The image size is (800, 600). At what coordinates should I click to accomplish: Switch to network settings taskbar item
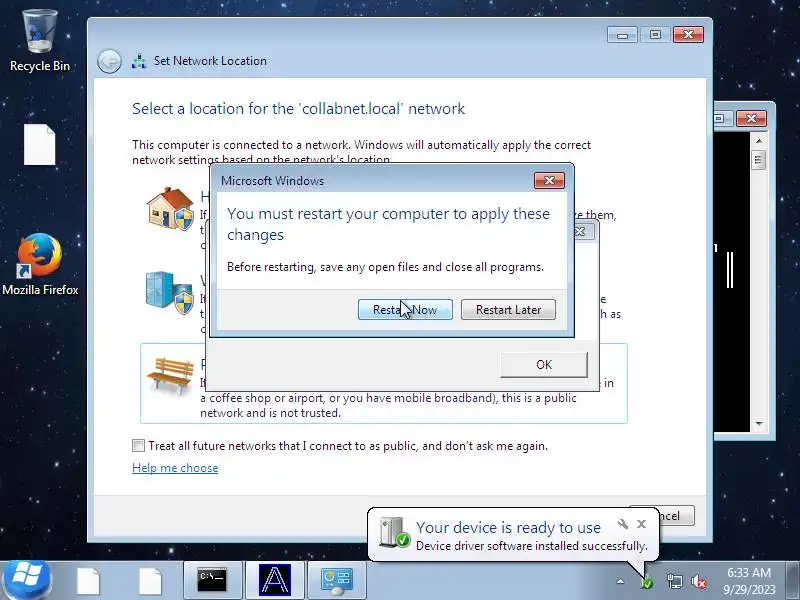click(337, 580)
